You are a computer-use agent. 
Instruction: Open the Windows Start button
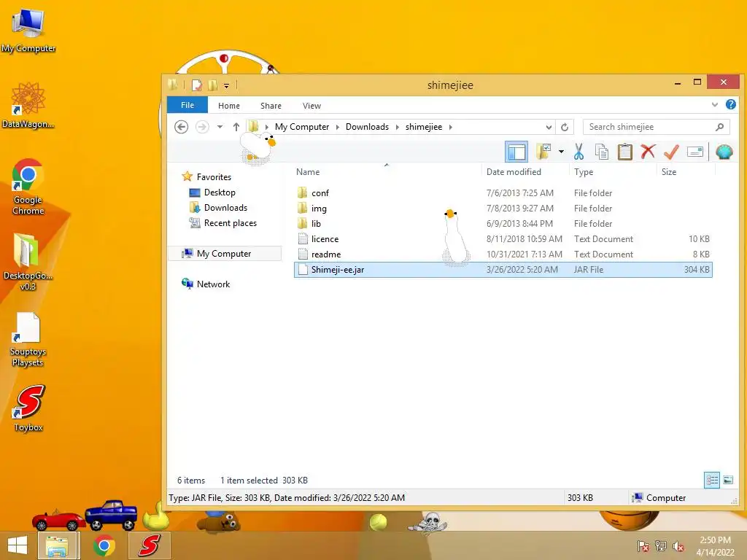point(18,545)
